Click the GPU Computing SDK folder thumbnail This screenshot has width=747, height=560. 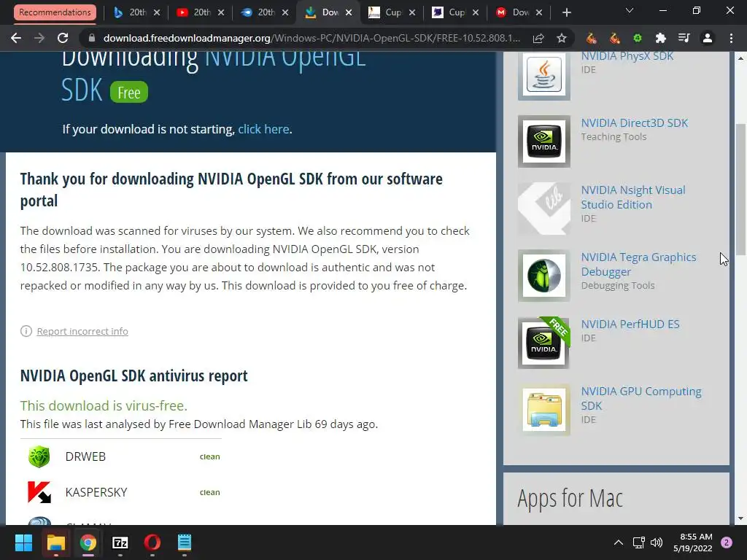pos(544,410)
